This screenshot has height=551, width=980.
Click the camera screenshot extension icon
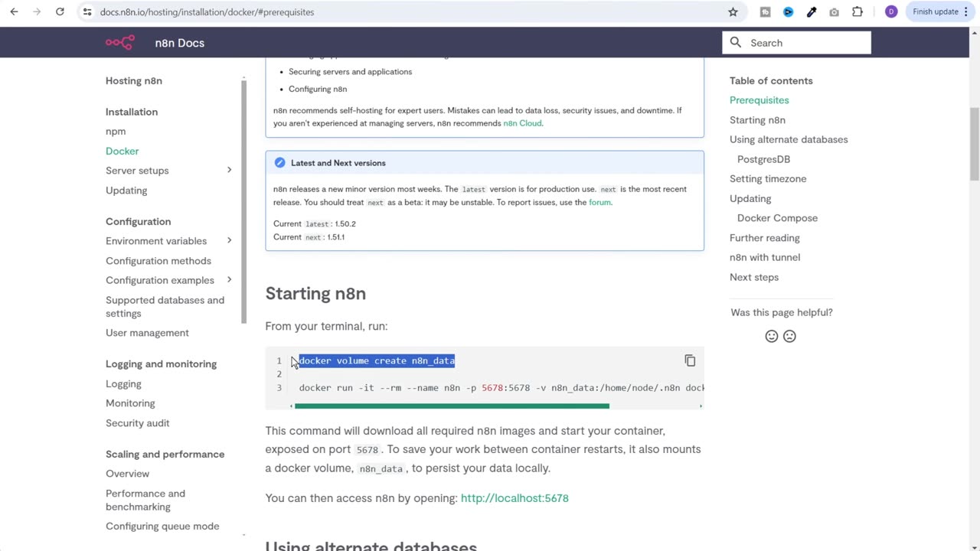(x=834, y=11)
